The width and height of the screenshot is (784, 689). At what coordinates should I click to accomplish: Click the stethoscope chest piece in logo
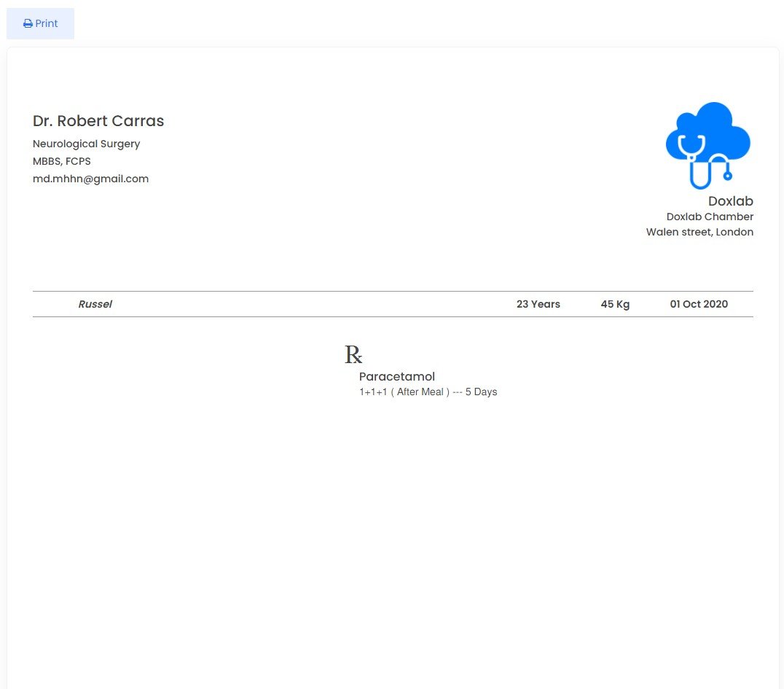coord(727,176)
